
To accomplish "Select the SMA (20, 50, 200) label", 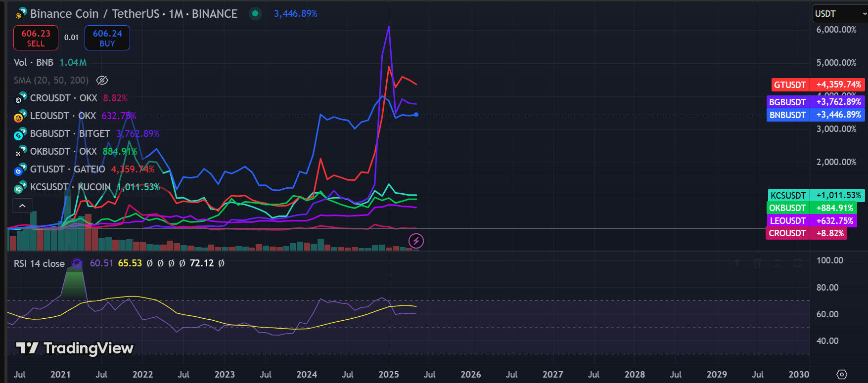I will pyautogui.click(x=51, y=80).
